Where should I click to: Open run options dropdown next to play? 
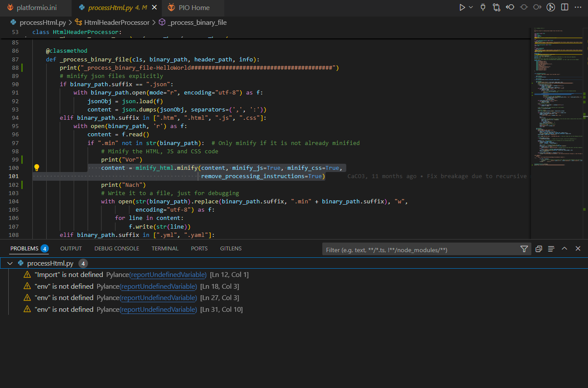click(x=471, y=7)
